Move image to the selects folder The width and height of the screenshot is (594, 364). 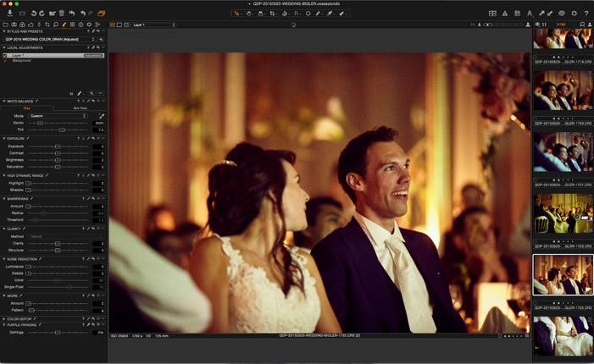pyautogui.click(x=53, y=14)
